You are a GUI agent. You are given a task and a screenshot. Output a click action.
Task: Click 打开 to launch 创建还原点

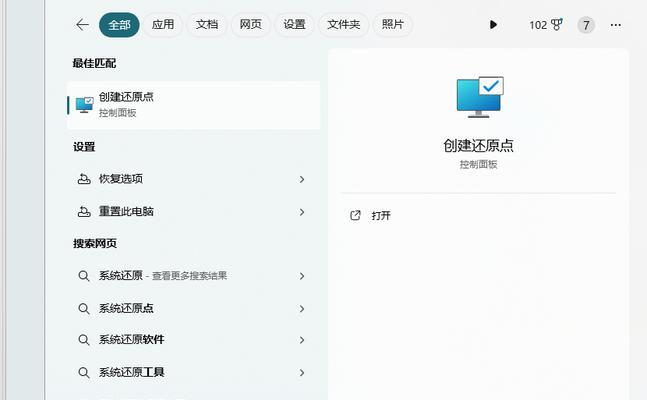(x=380, y=215)
